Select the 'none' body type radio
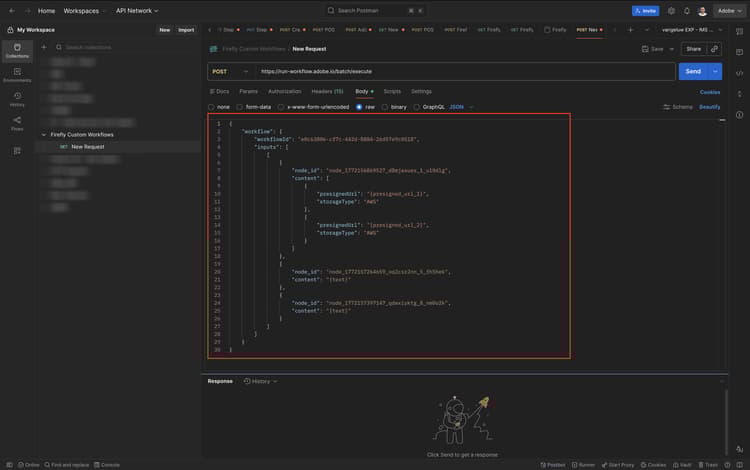Viewport: 750px width, 470px height. [211, 106]
